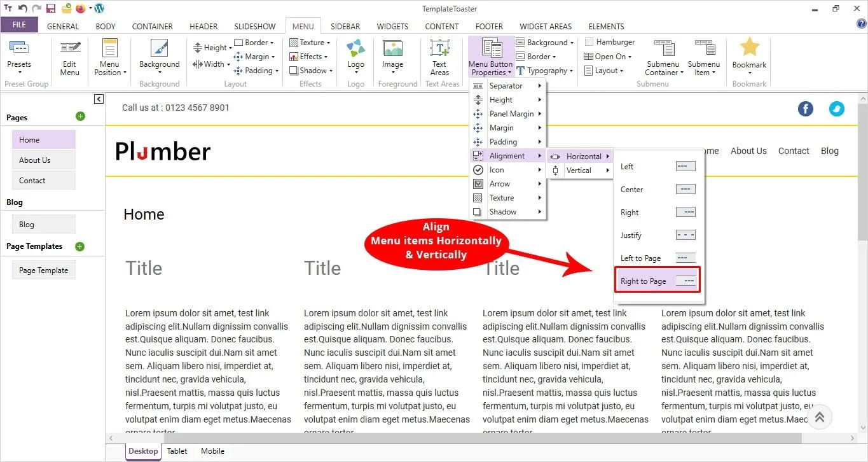
Task: Toggle the Hamburger checkbox
Action: (589, 42)
